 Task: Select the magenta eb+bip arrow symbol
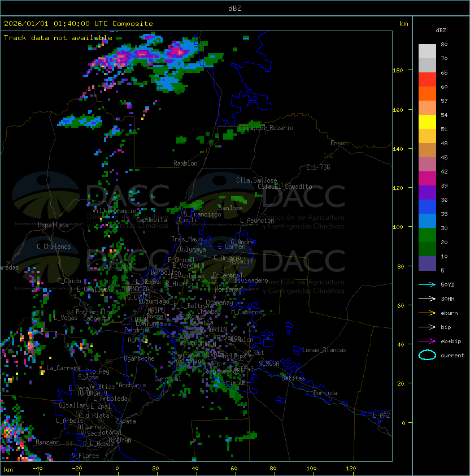(x=427, y=341)
